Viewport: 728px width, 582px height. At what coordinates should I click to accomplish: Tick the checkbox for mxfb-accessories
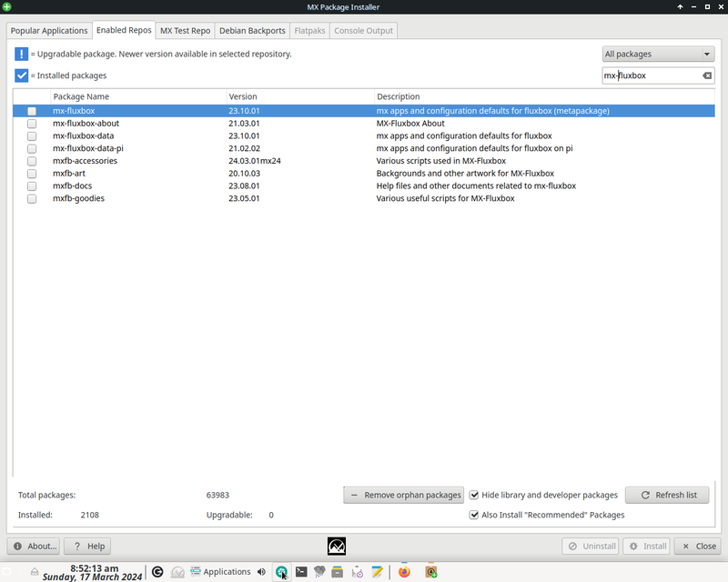coord(32,162)
